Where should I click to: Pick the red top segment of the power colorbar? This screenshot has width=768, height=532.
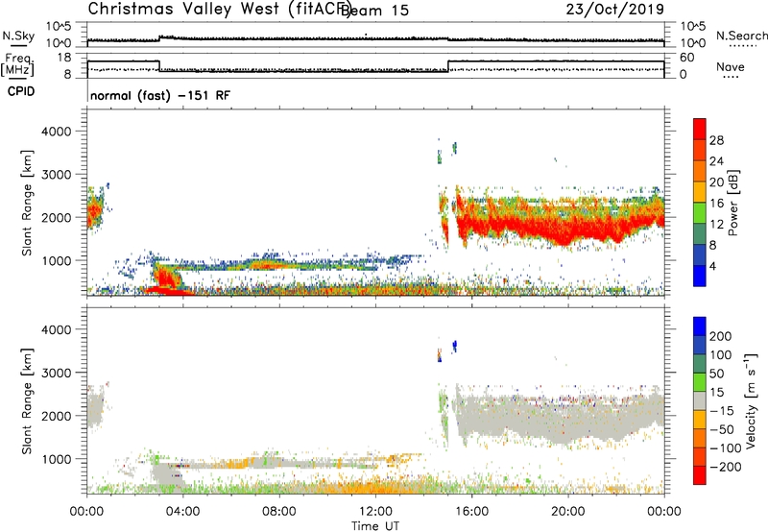(700, 129)
